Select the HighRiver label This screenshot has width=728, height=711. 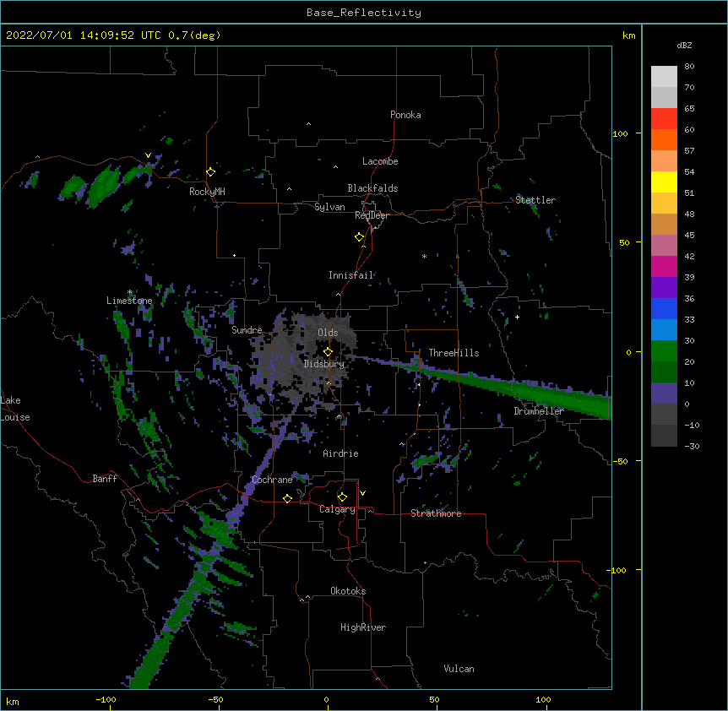[x=363, y=627]
